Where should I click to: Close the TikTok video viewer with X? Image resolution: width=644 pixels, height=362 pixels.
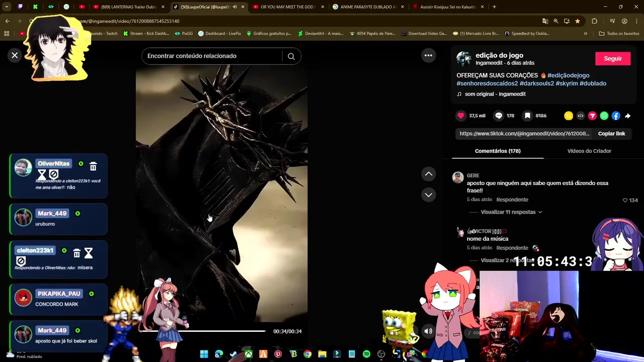pyautogui.click(x=15, y=55)
